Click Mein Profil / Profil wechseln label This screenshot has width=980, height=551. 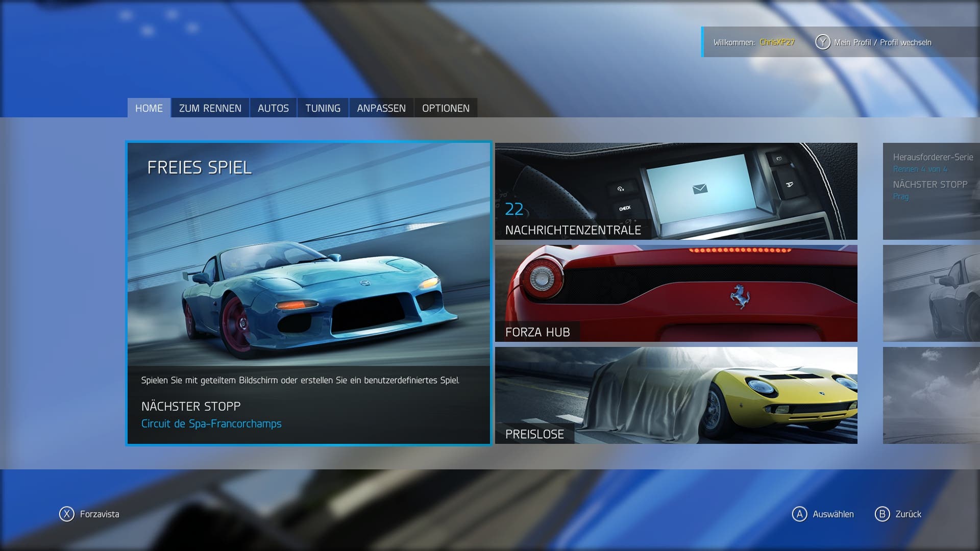click(883, 43)
